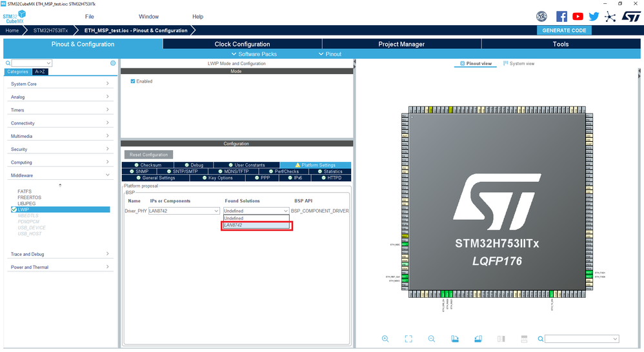Image resolution: width=644 pixels, height=352 pixels.
Task: Open the ST Facebook page icon
Action: pos(561,16)
